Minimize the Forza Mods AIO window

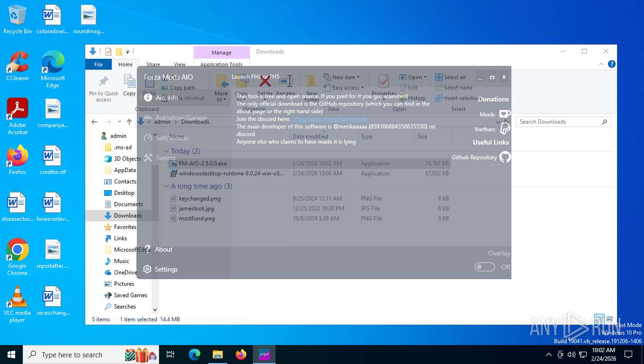480,77
